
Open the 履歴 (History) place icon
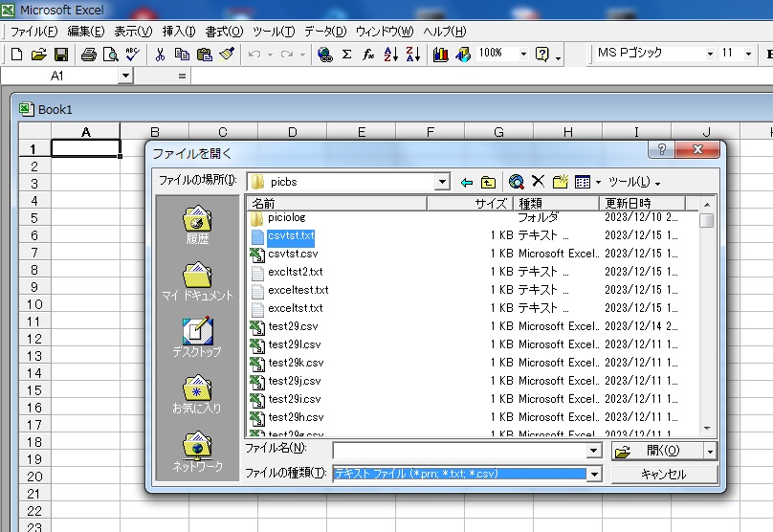(x=197, y=225)
